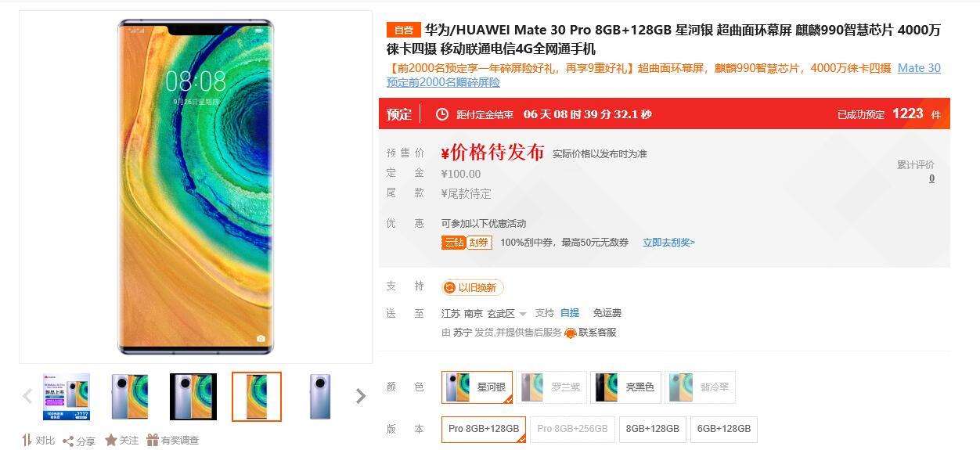
Task: Click the 立即去刮奖 link
Action: (668, 243)
